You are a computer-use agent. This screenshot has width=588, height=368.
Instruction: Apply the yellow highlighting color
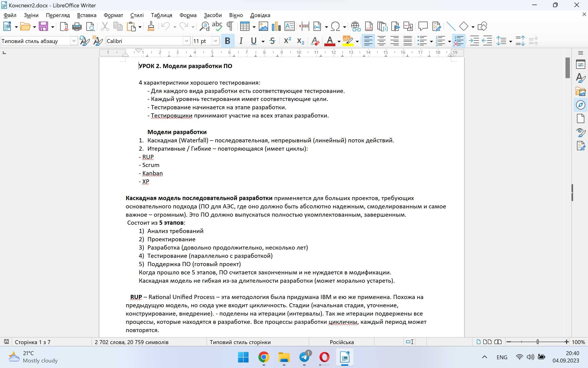[348, 41]
